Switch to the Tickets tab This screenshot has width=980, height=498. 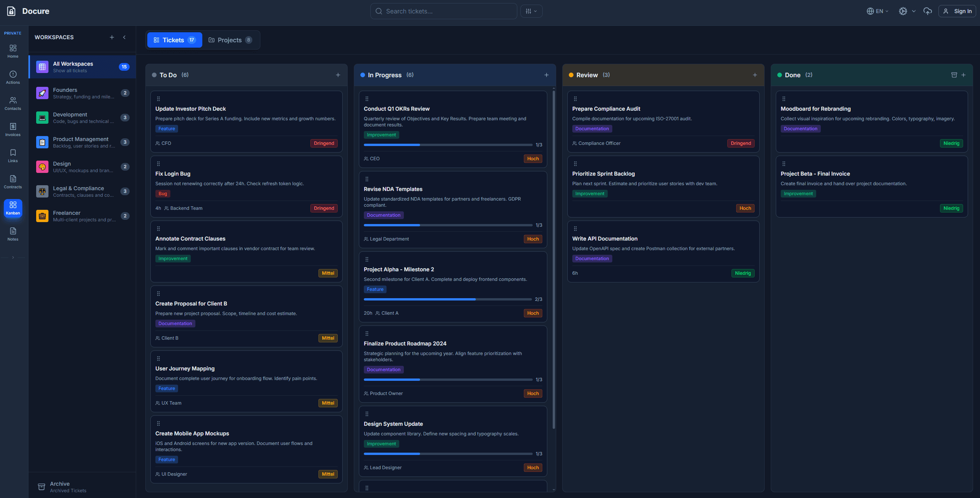point(174,40)
